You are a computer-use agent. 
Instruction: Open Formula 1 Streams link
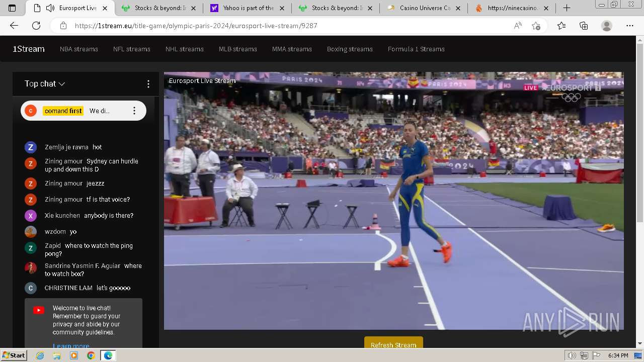click(416, 49)
